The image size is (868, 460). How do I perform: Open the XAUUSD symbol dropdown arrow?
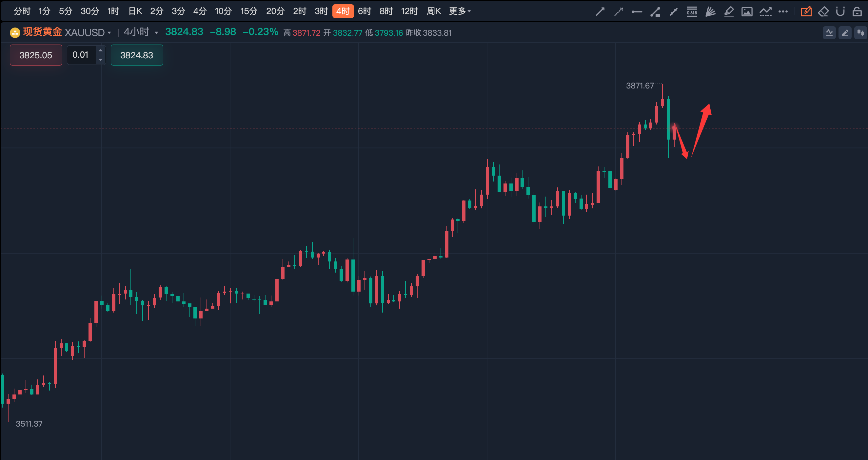coord(109,33)
